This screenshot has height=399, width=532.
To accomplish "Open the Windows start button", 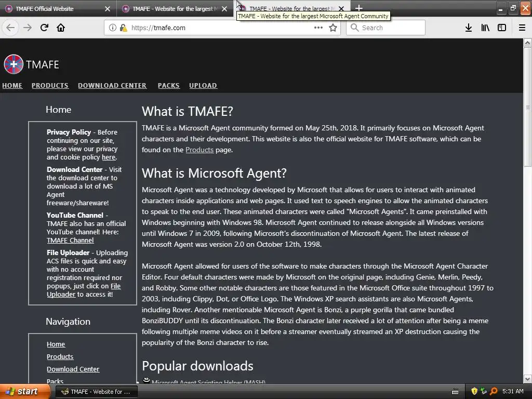I will (x=24, y=392).
